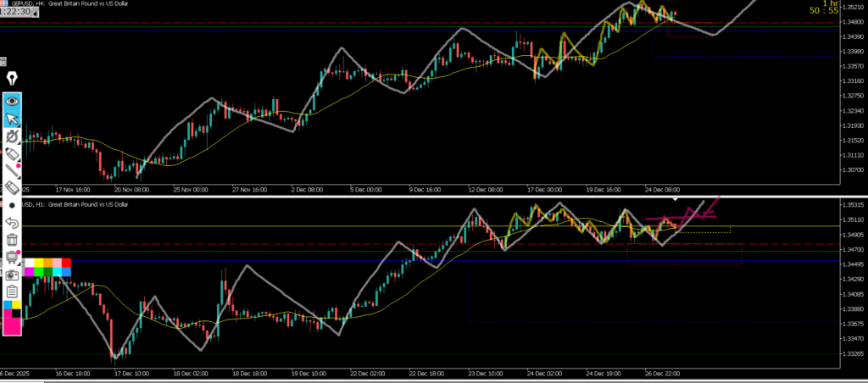Pick the orange color swatch
This screenshot has width=868, height=383.
point(47,263)
